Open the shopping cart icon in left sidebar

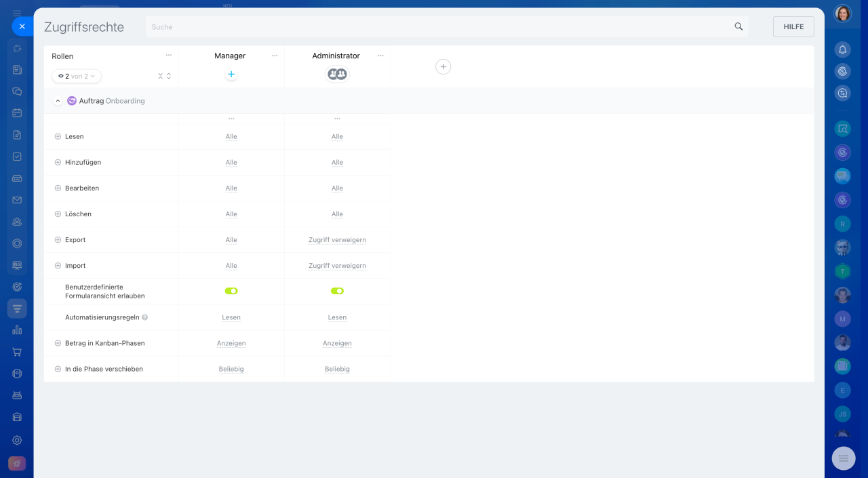click(17, 352)
